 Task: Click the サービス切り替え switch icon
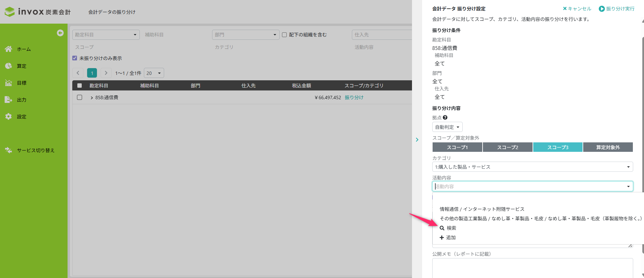[x=8, y=150]
